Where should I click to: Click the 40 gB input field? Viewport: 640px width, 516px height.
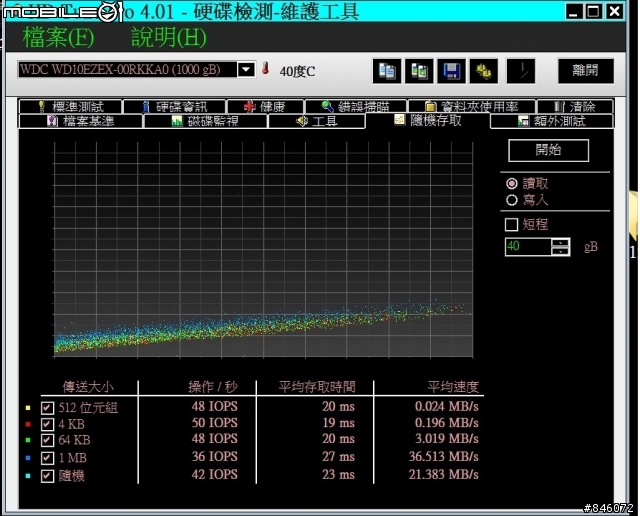point(528,247)
